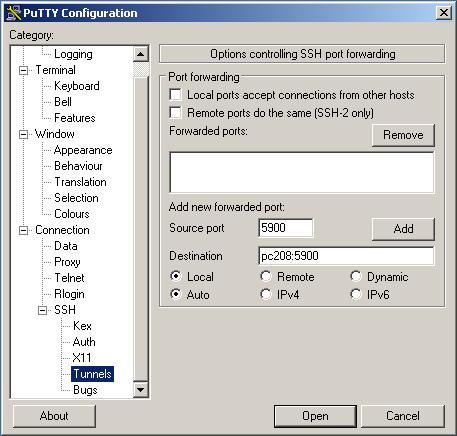Collapse the Terminal tree node
Screen dimensions: 457x436
click(x=23, y=70)
